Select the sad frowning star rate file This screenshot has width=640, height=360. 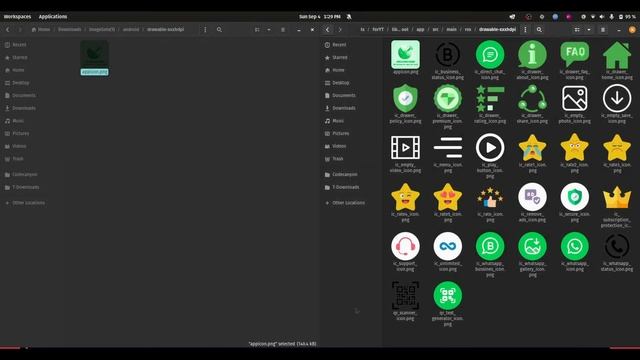[x=617, y=148]
